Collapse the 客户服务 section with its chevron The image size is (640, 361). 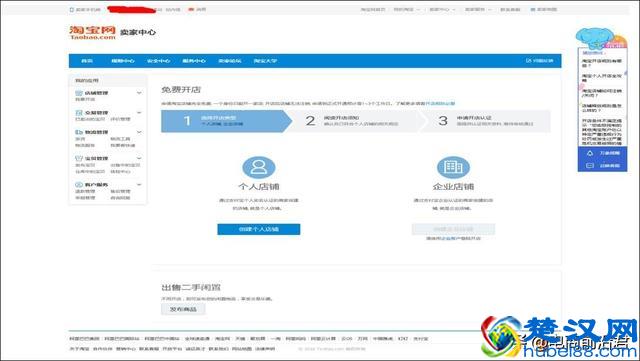139,185
